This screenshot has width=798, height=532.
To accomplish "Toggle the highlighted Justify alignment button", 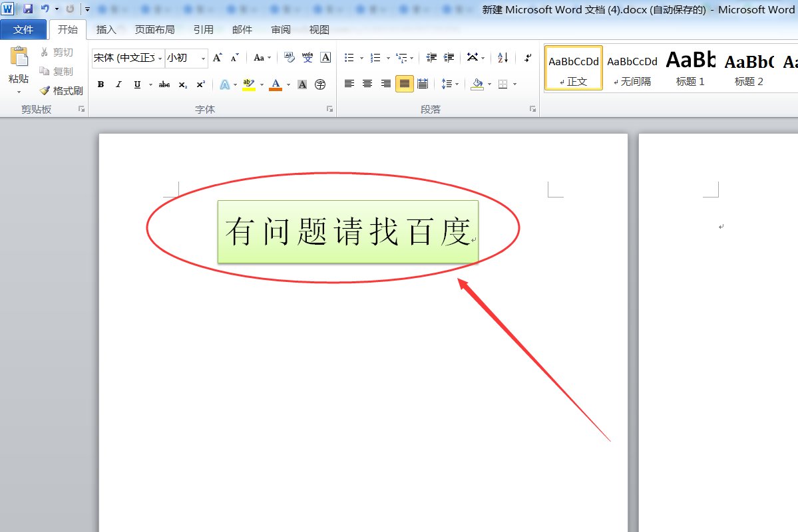I will click(x=404, y=83).
